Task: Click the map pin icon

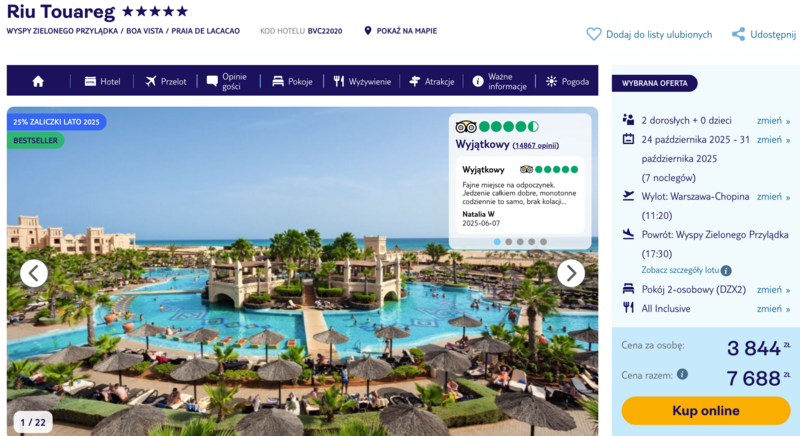Action: click(367, 31)
